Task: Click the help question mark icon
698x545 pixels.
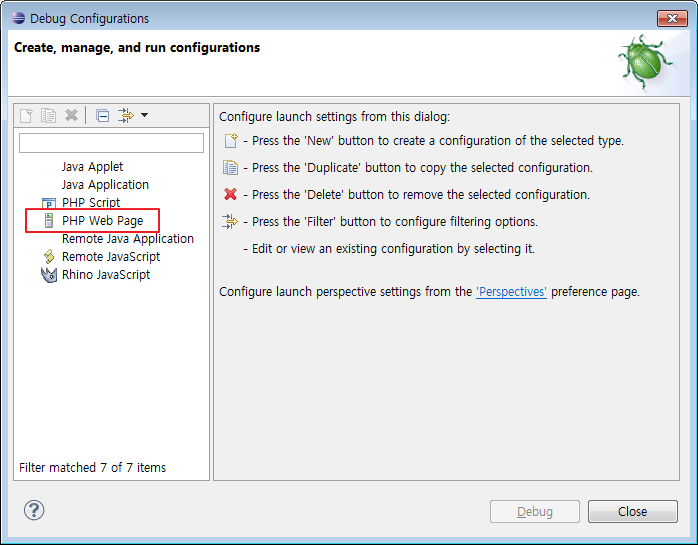Action: point(34,510)
